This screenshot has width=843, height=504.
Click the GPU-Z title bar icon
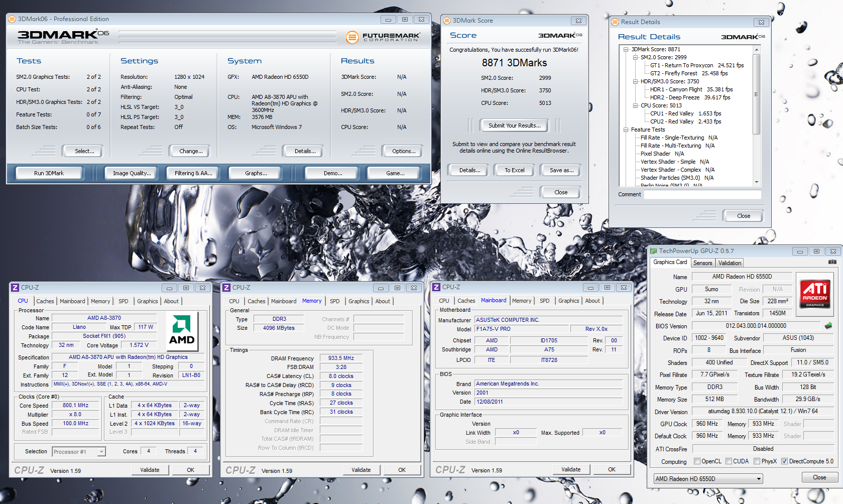coord(653,251)
